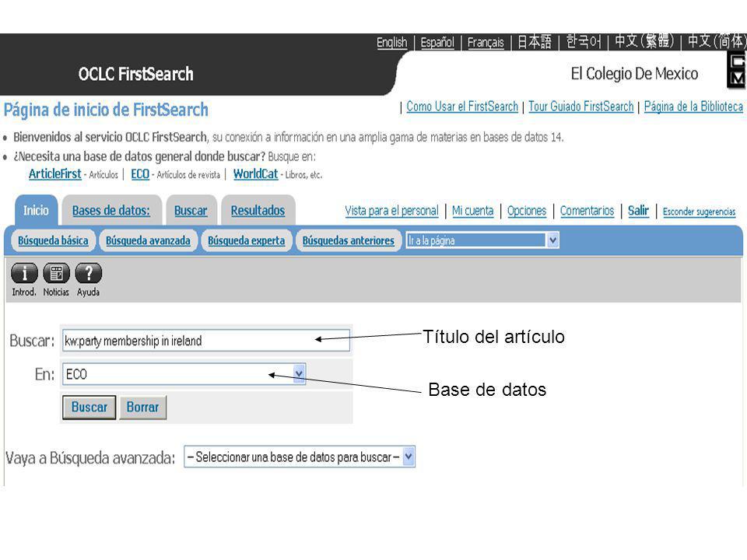
Task: Switch language to English
Action: pyautogui.click(x=391, y=42)
